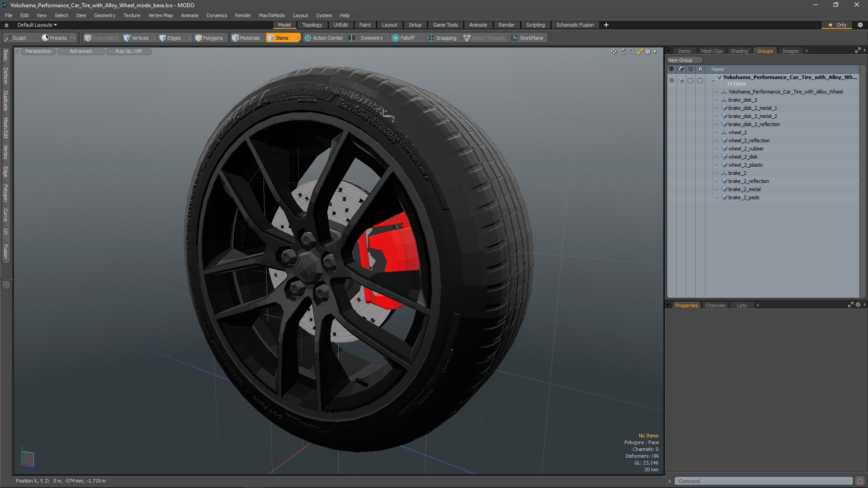Open the MaxToModo menu

pos(272,15)
